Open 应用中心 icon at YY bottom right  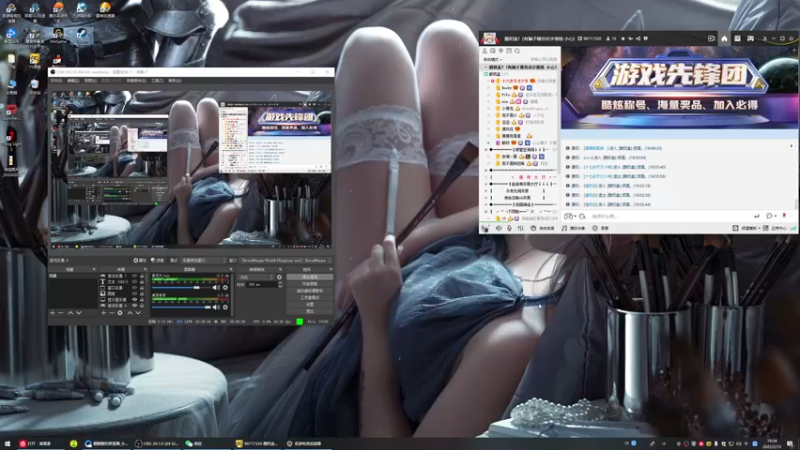click(766, 228)
